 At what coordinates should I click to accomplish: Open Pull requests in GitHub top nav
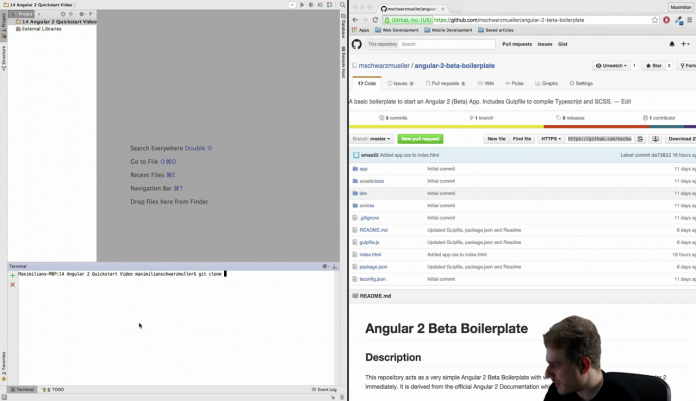[x=517, y=44]
